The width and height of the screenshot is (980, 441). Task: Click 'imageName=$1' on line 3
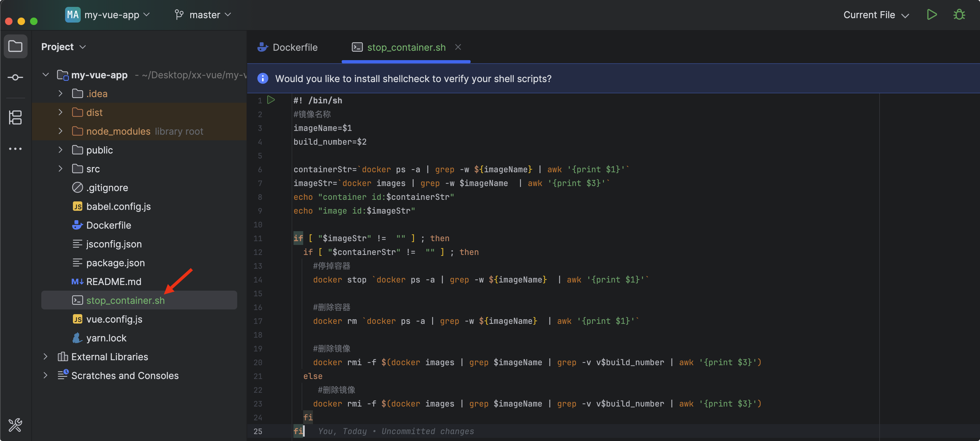click(323, 128)
